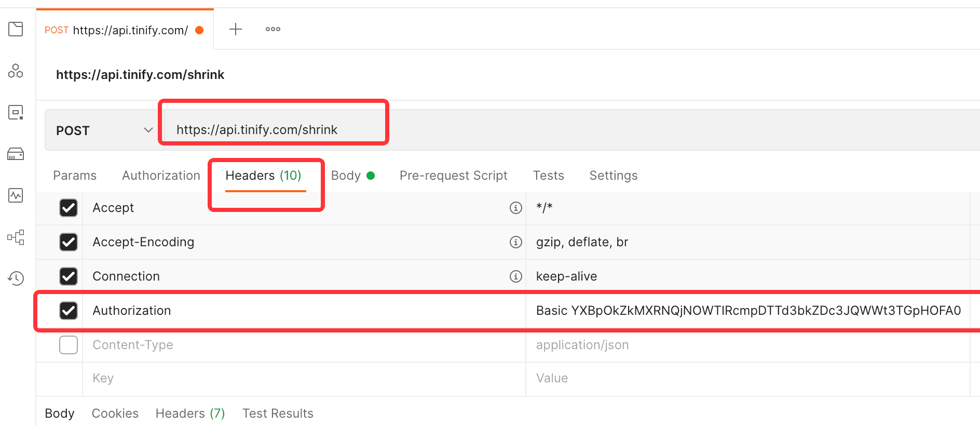Switch to the Params tab

(75, 176)
